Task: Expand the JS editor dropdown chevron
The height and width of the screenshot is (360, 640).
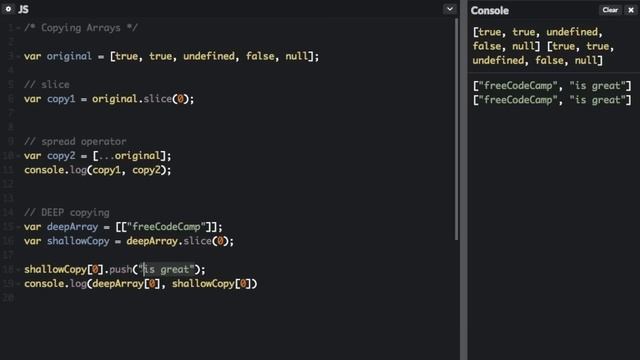Action: point(449,9)
